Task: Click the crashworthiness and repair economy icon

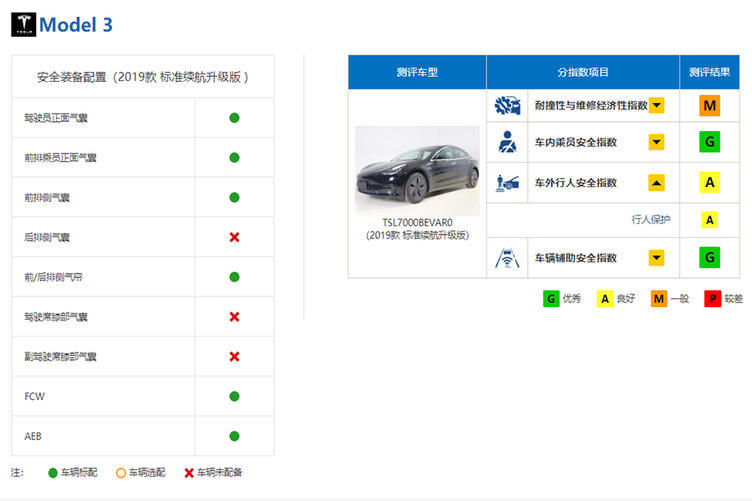Action: (508, 105)
